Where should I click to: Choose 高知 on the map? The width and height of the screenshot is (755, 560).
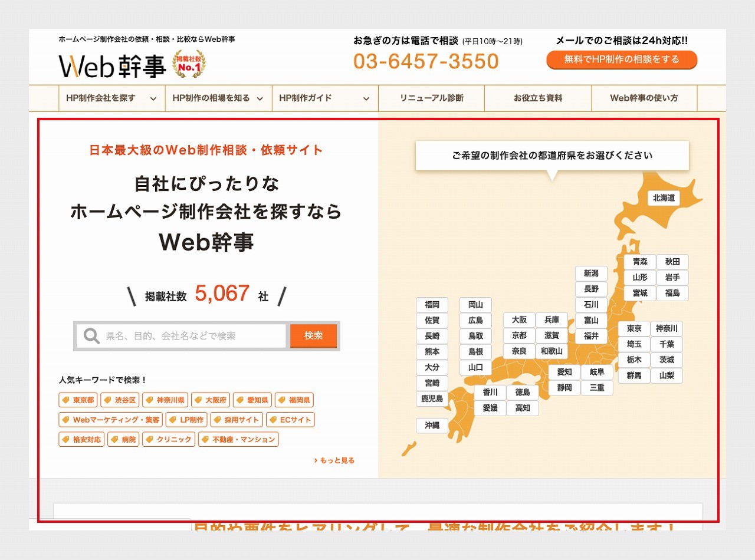point(523,408)
